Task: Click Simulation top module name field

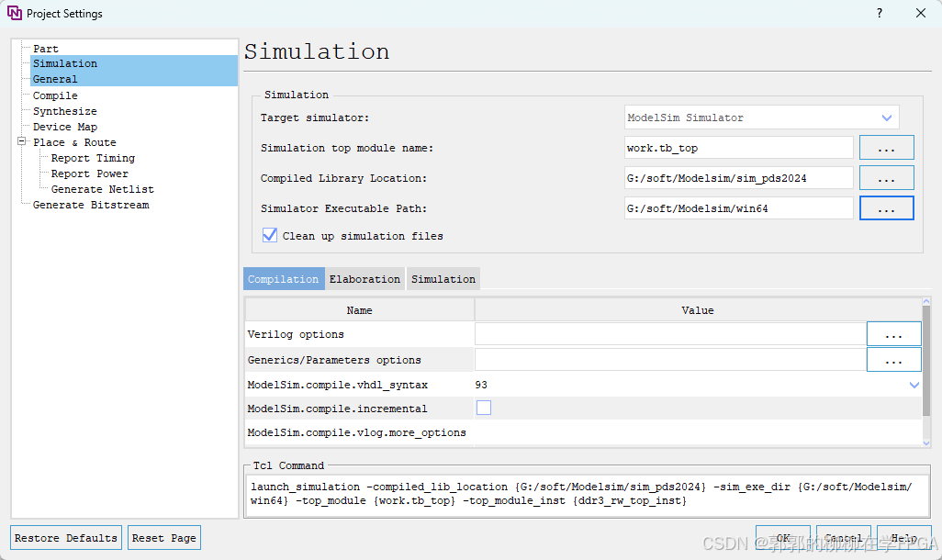Action: (738, 148)
